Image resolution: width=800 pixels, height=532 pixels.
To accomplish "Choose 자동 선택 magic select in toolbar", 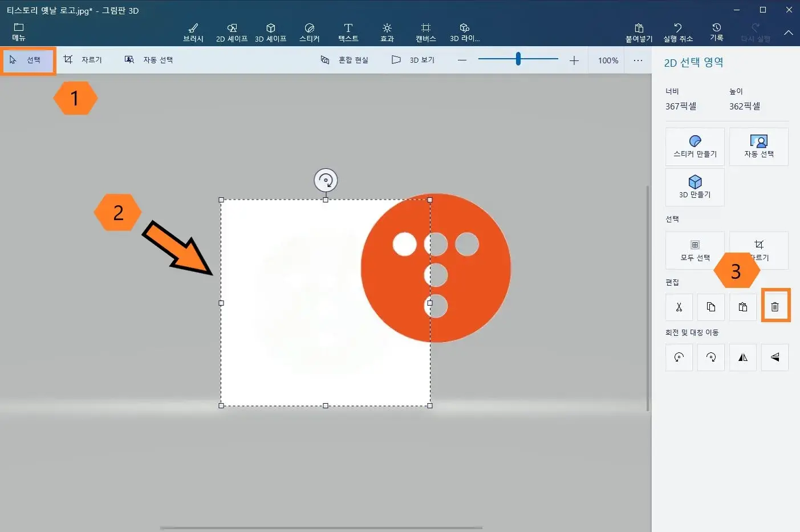I will tap(149, 60).
